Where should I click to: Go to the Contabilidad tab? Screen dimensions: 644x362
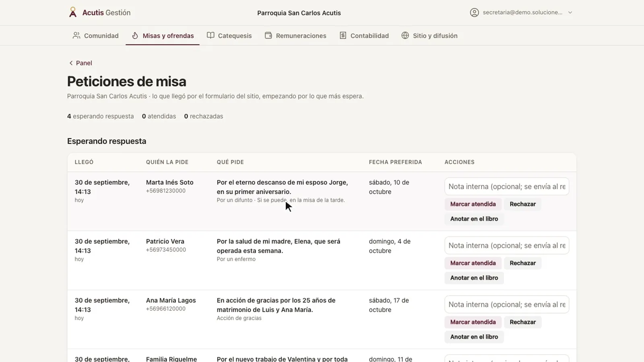364,35
